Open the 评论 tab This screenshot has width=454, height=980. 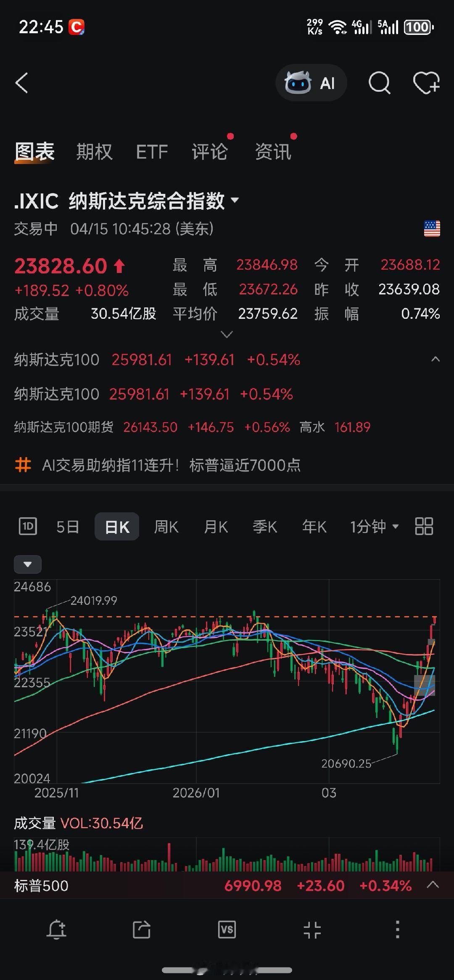[x=210, y=151]
